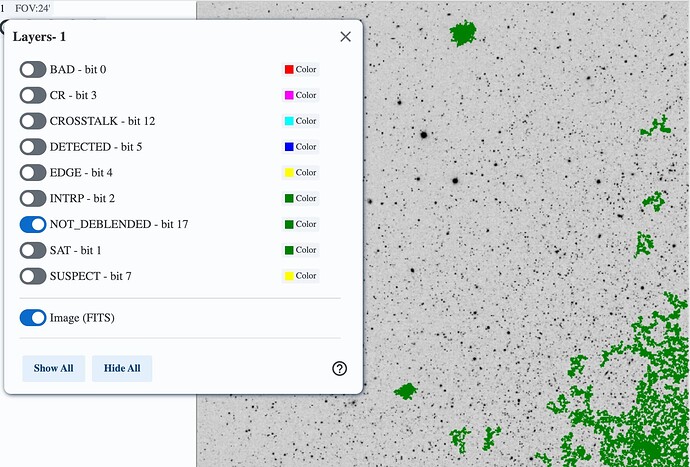
Task: Toggle the BAD - bit 0 layer
Action: 33,70
